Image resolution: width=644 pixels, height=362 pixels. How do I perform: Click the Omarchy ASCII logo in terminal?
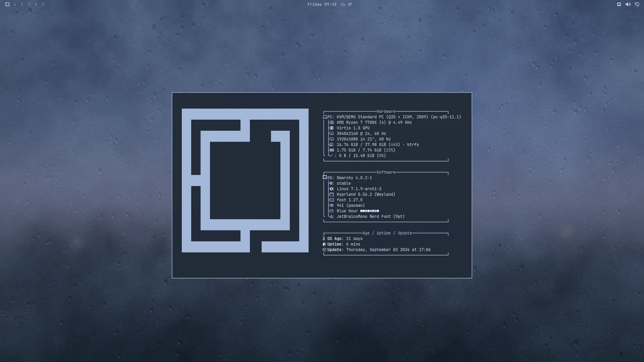click(x=245, y=180)
